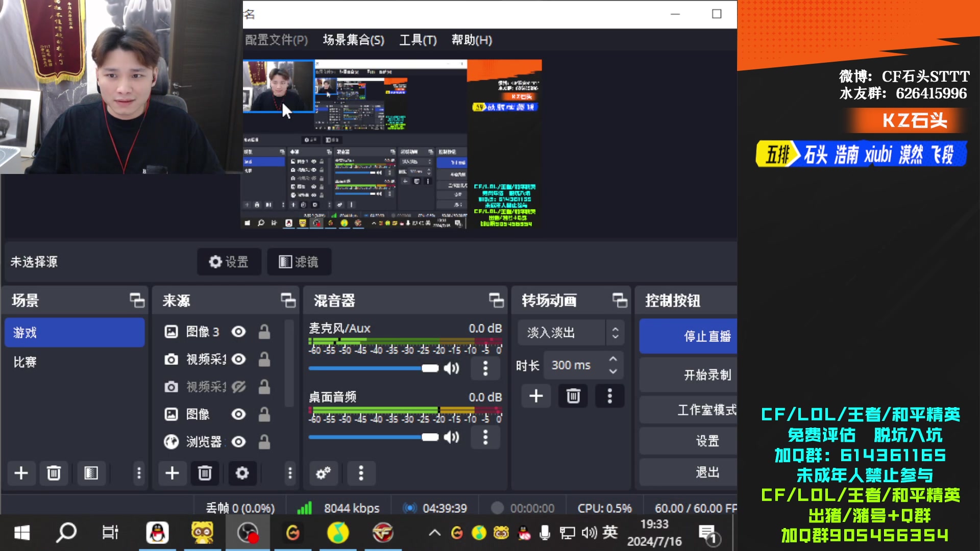Open 设置 in control buttons panel
980x551 pixels.
click(x=689, y=441)
